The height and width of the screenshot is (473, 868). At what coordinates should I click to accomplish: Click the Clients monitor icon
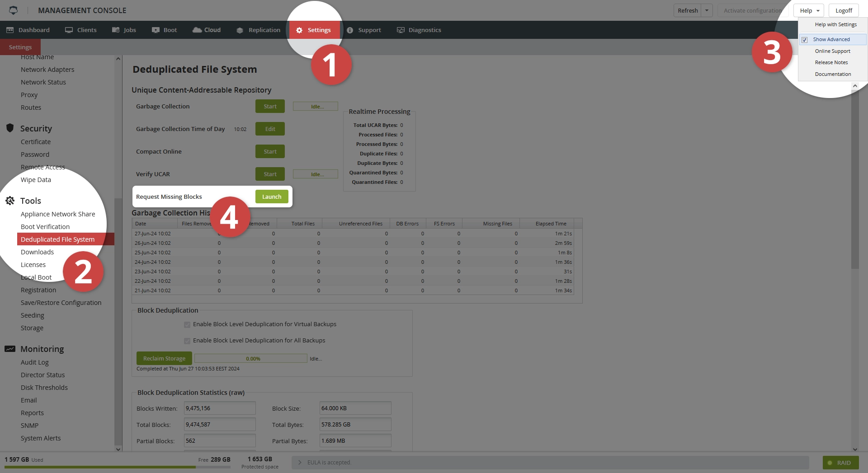(x=69, y=30)
